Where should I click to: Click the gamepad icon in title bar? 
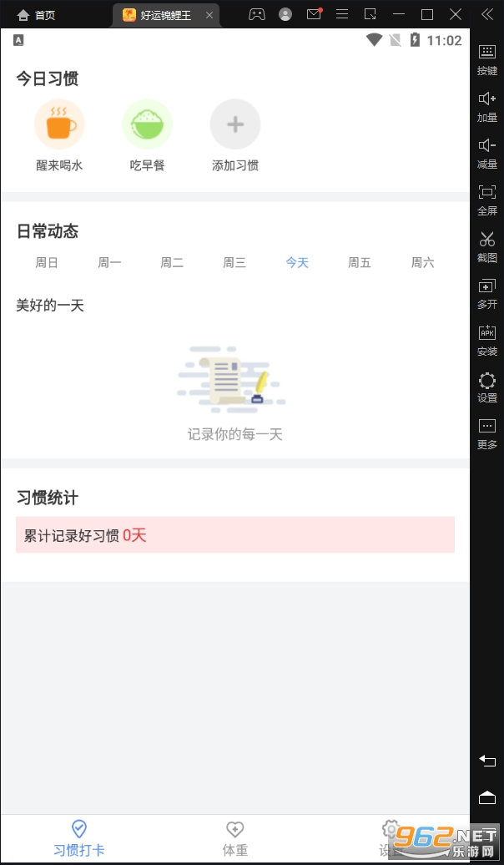(x=257, y=14)
